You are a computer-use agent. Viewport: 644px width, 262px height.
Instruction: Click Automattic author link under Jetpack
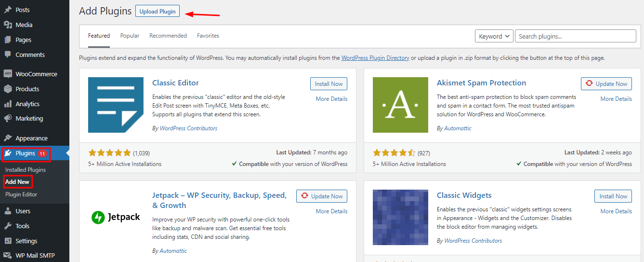pyautogui.click(x=173, y=251)
